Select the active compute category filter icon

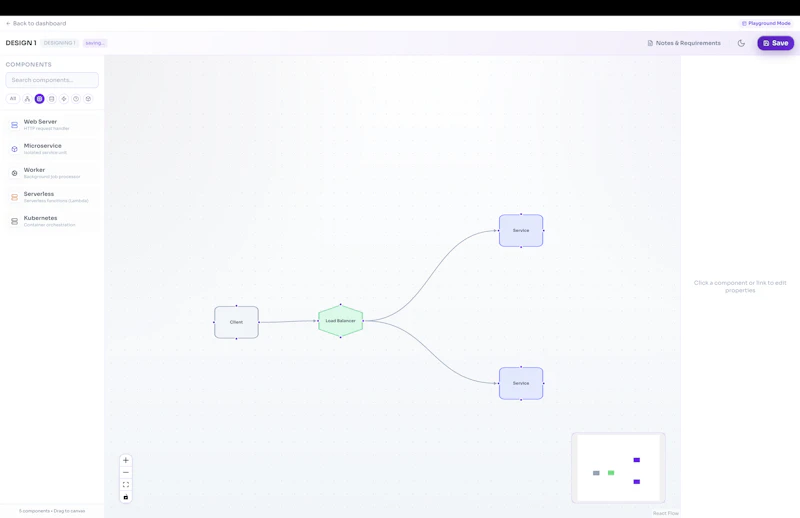point(39,98)
